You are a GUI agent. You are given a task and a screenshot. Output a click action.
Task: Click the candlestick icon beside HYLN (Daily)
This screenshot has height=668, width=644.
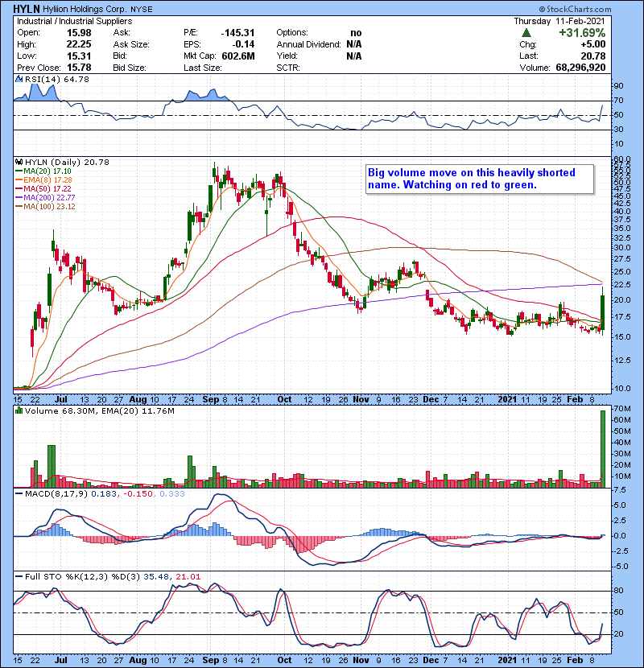coord(19,163)
